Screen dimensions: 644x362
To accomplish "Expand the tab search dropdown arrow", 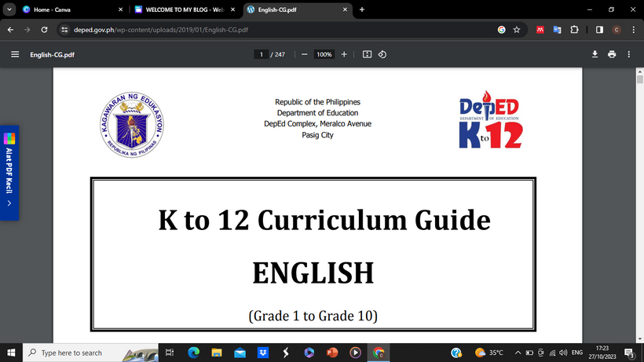I will [9, 9].
